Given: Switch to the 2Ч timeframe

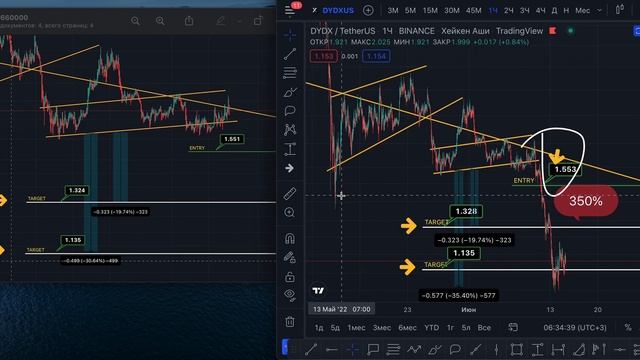Looking at the screenshot, I should [x=509, y=11].
